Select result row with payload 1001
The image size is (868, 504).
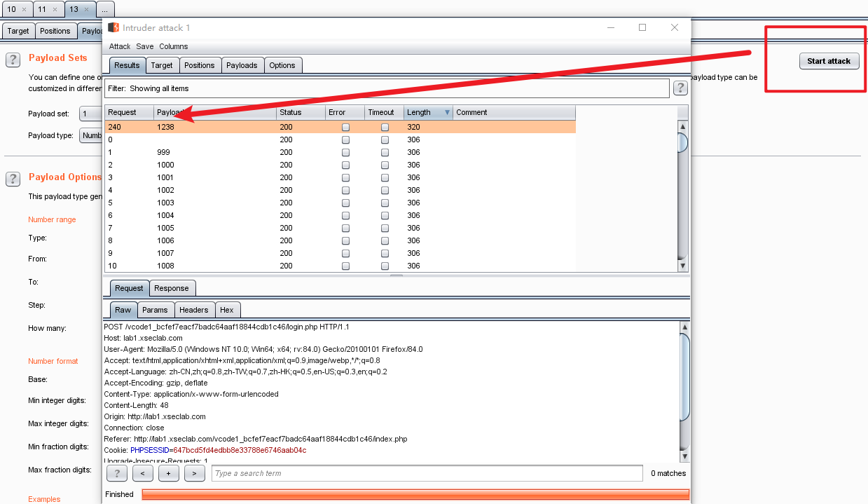[x=340, y=177]
